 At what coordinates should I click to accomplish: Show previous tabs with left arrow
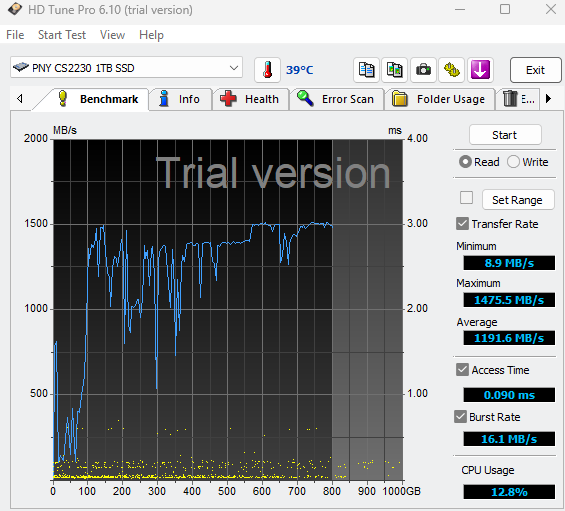tap(20, 98)
